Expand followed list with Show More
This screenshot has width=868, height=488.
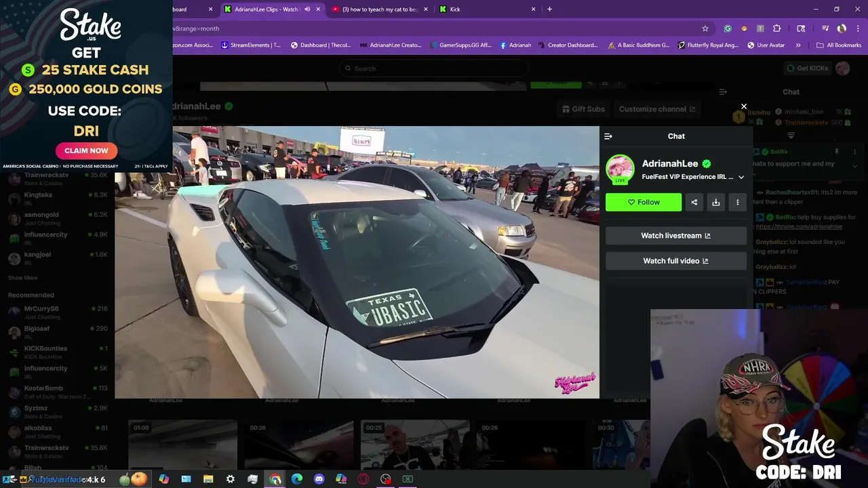[x=22, y=278]
